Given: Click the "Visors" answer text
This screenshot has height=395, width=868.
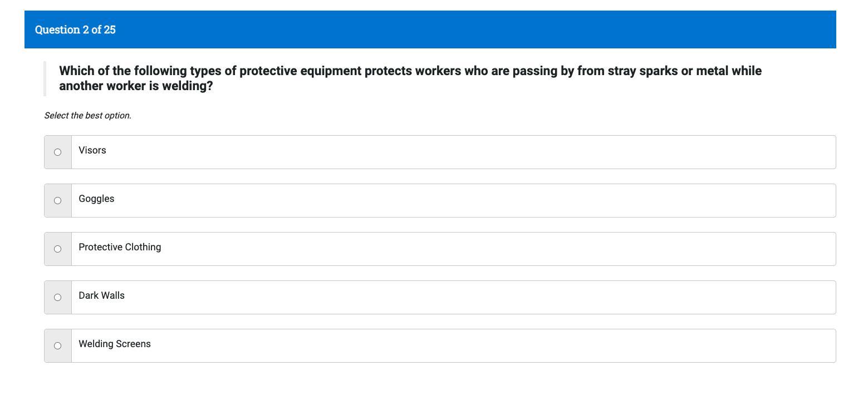Looking at the screenshot, I should pyautogui.click(x=92, y=150).
